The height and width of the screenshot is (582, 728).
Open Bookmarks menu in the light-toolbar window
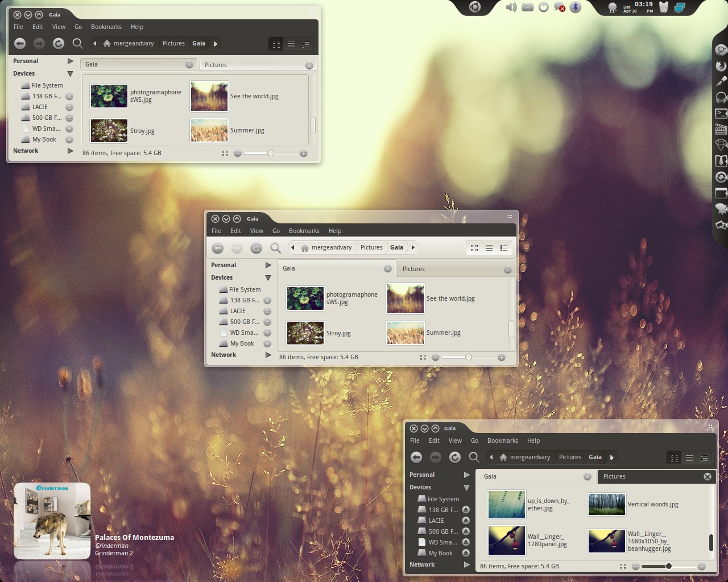tap(304, 231)
